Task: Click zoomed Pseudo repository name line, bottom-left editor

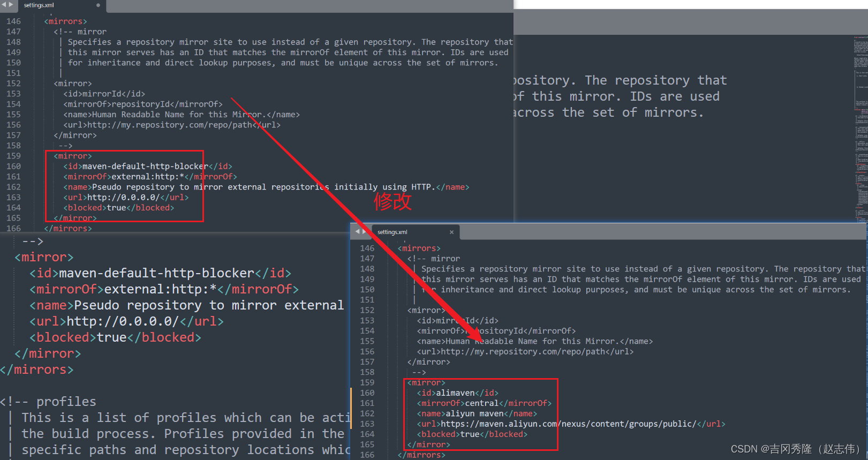Action: [187, 305]
